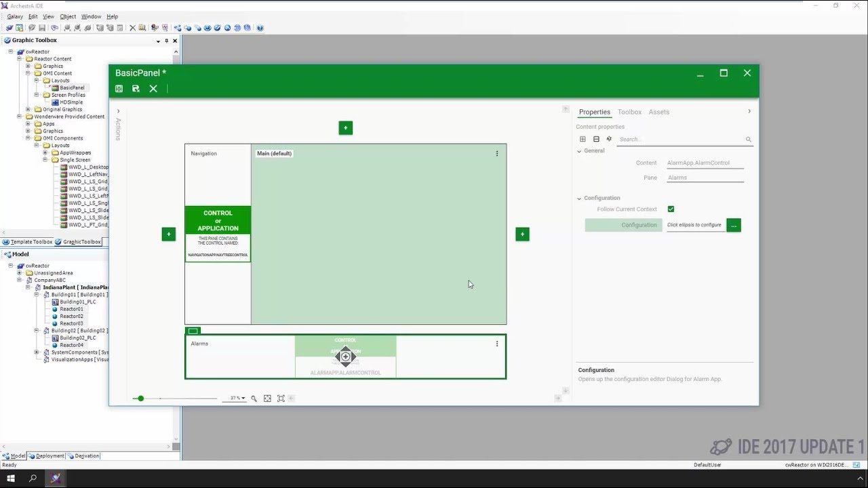
Task: Click the Help icon in IDE toolbar
Action: pos(260,28)
